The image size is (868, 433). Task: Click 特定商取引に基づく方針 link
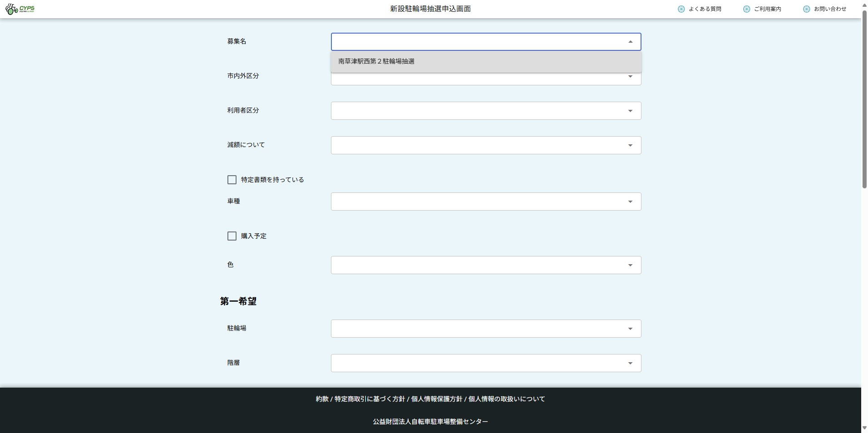(x=370, y=399)
